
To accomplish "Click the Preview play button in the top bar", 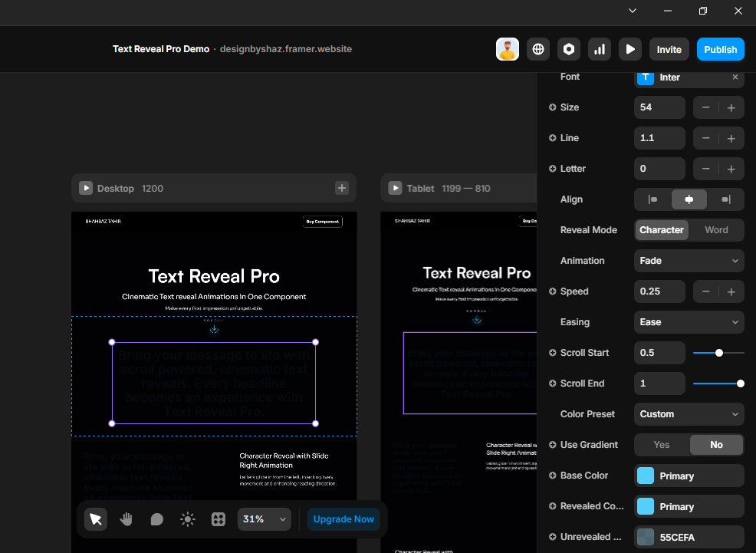I will click(x=630, y=49).
